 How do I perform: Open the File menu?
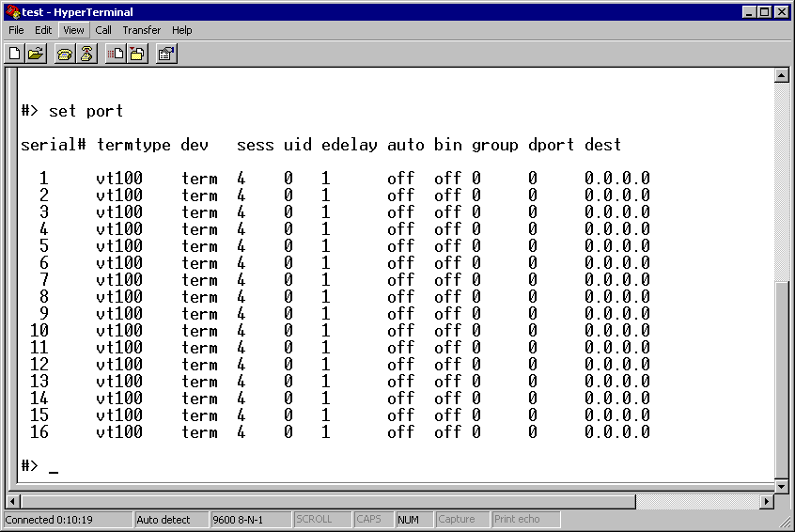coord(16,30)
